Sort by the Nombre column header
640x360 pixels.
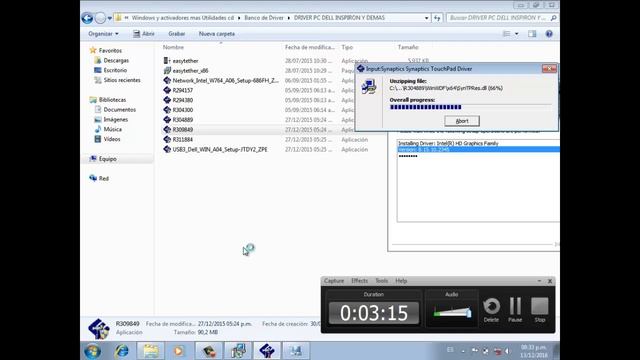point(173,47)
